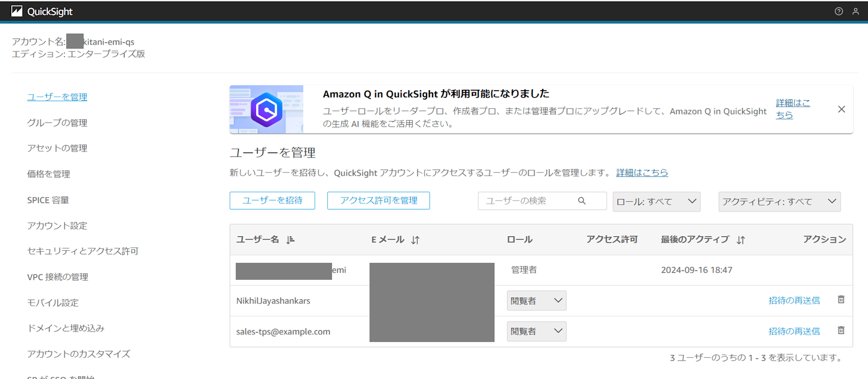Viewport: 868px width, 379px height.
Task: Open role dropdown for NikhilJayashankars
Action: click(536, 301)
